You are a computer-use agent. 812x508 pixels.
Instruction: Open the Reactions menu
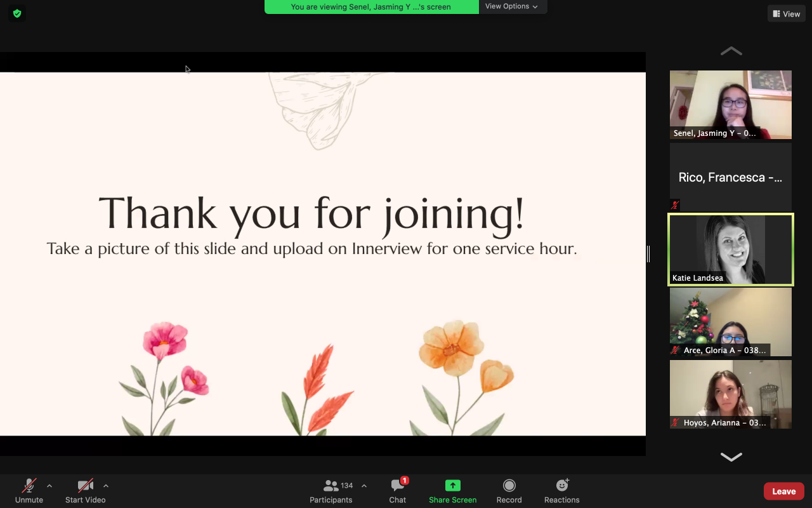562,491
